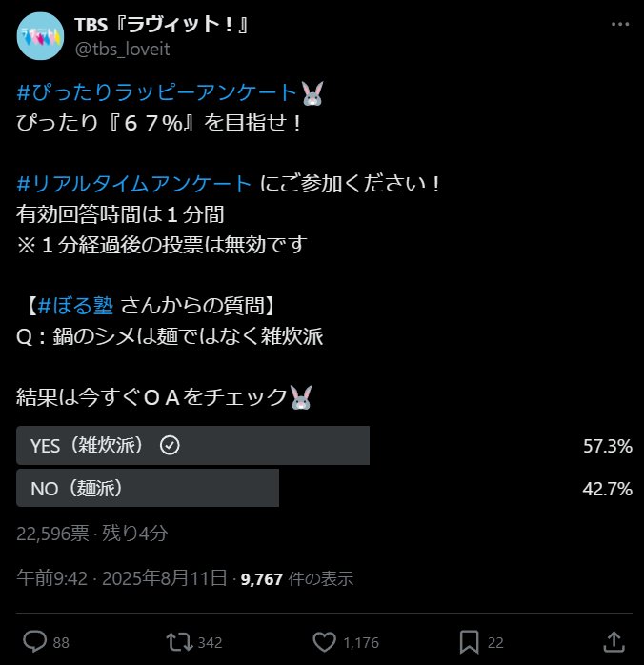Open hashtag #ぼる塾
The height and width of the screenshot is (665, 644).
pyautogui.click(x=75, y=306)
